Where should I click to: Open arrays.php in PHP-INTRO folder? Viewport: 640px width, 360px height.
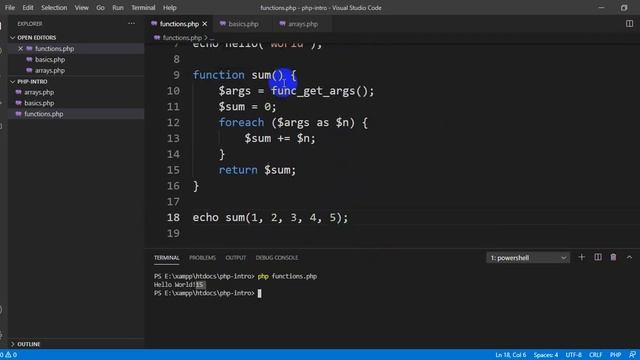click(39, 92)
